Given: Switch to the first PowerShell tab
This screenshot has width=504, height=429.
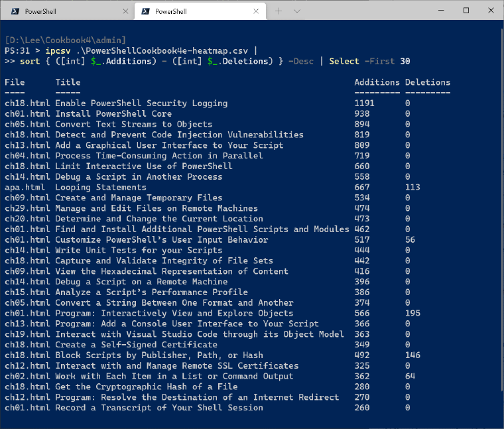Looking at the screenshot, I should pos(68,11).
